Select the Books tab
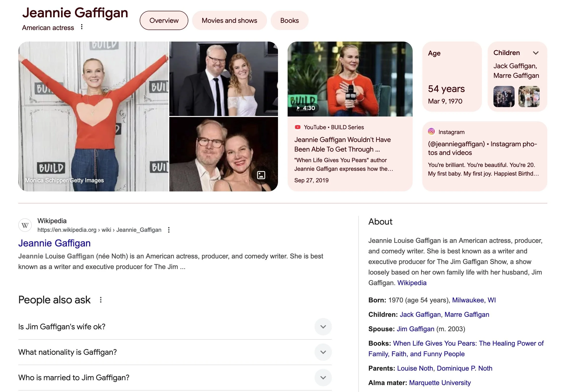Screen dimensions: 568x392 click(x=289, y=21)
